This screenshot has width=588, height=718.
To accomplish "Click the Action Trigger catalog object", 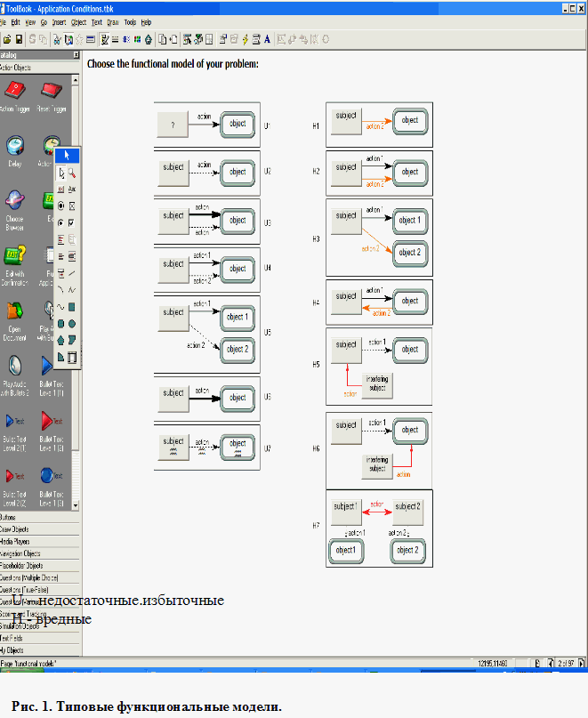I will [x=14, y=96].
